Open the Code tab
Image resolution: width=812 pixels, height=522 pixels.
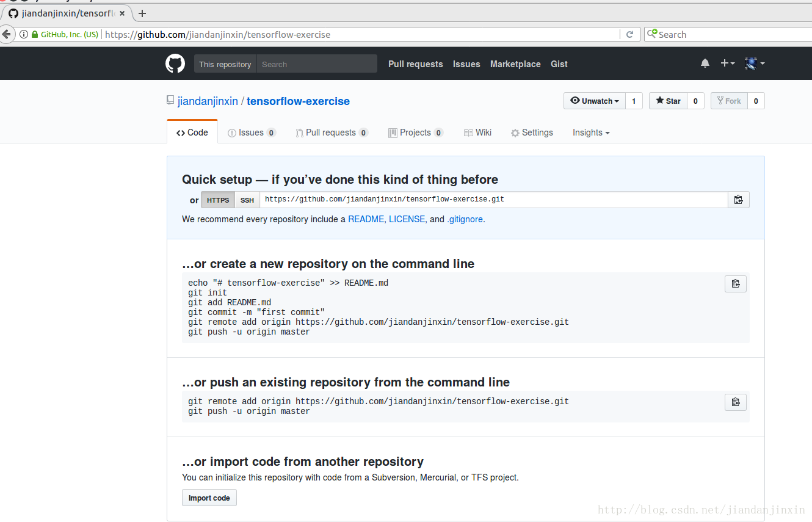[x=192, y=132]
